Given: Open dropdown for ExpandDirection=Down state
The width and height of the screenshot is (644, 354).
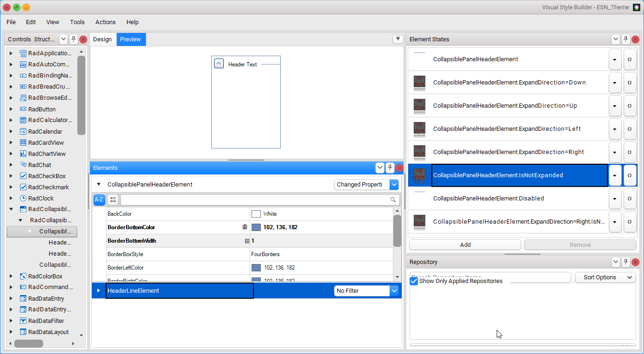Looking at the screenshot, I should coord(615,83).
